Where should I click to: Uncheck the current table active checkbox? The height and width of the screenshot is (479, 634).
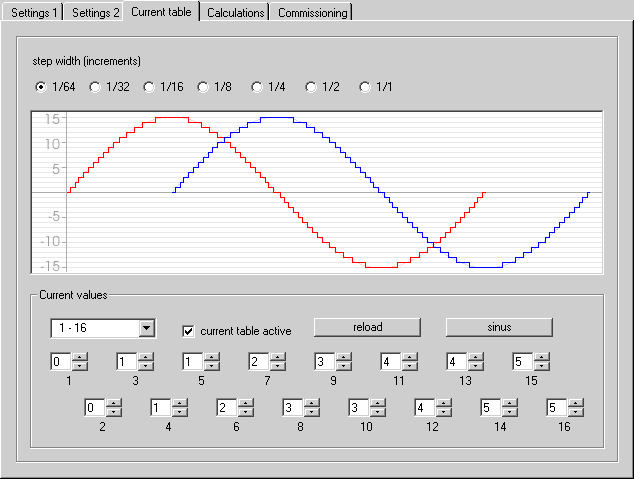[x=188, y=331]
